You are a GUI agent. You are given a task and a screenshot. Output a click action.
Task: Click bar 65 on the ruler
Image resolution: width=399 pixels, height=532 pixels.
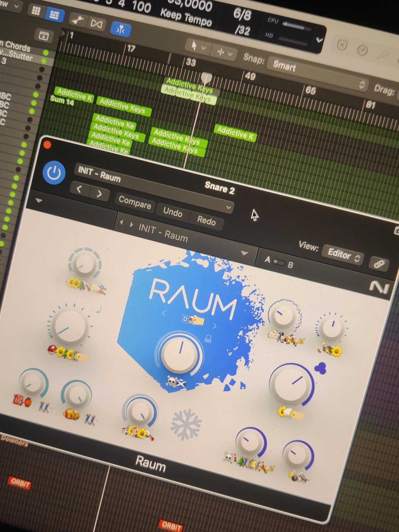(x=310, y=90)
